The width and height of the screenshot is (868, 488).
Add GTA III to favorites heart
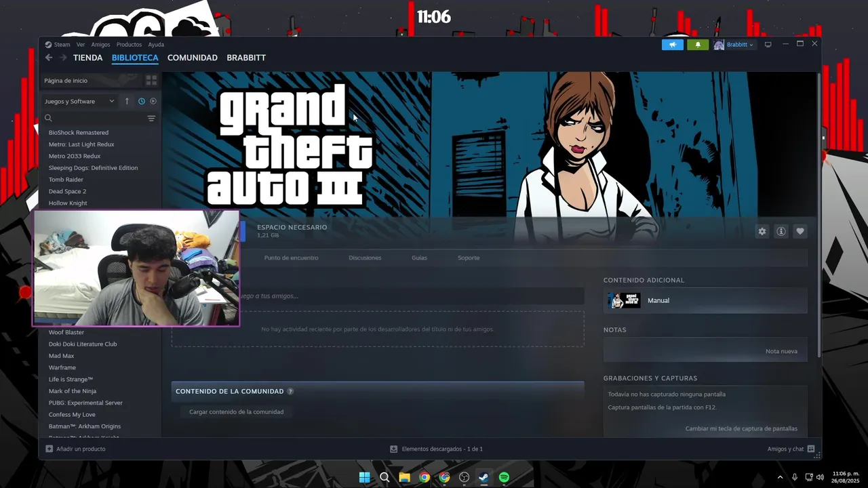click(800, 231)
